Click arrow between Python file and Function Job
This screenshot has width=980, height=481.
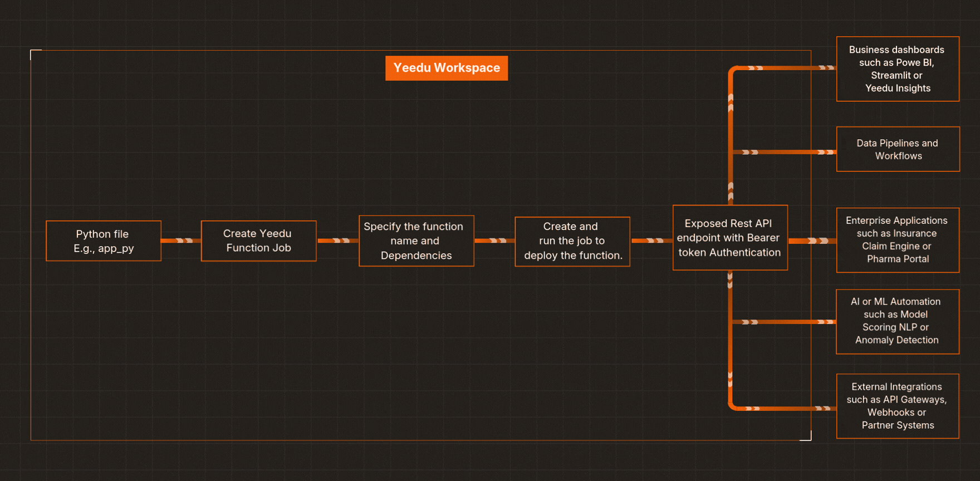click(181, 240)
